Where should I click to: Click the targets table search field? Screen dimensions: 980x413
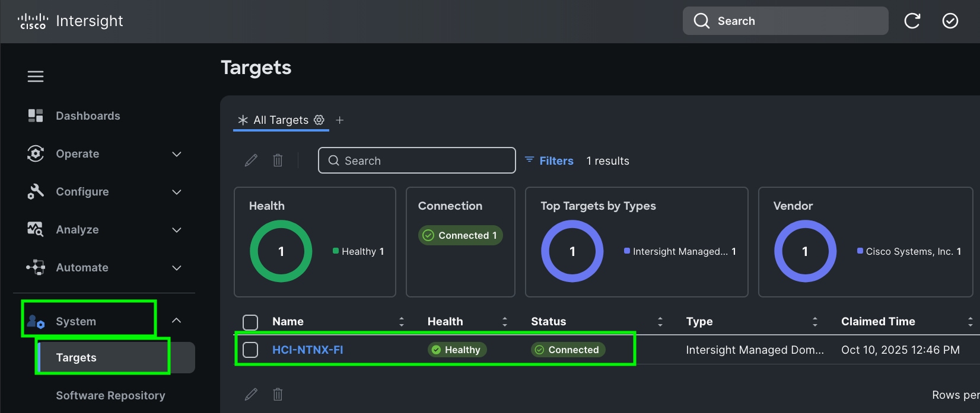(x=417, y=161)
